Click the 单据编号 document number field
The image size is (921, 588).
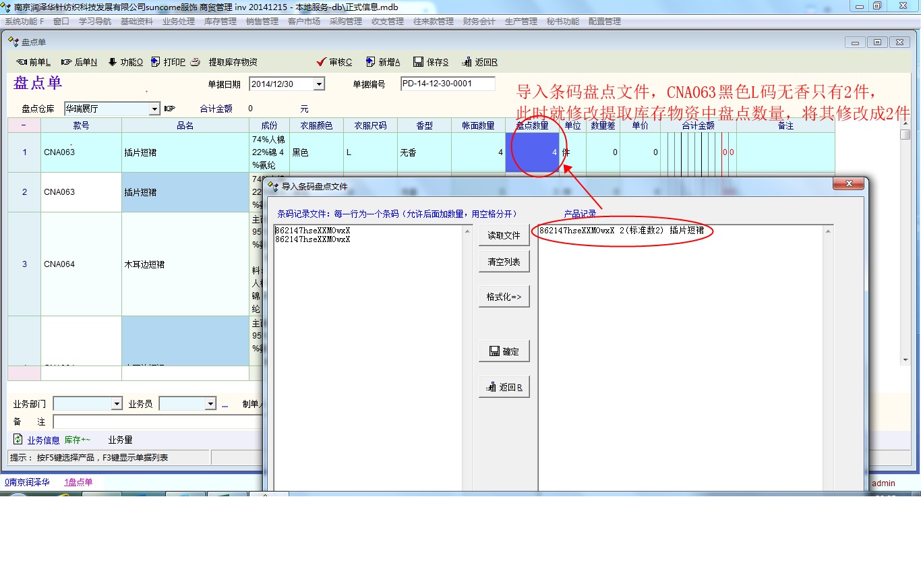pyautogui.click(x=447, y=84)
